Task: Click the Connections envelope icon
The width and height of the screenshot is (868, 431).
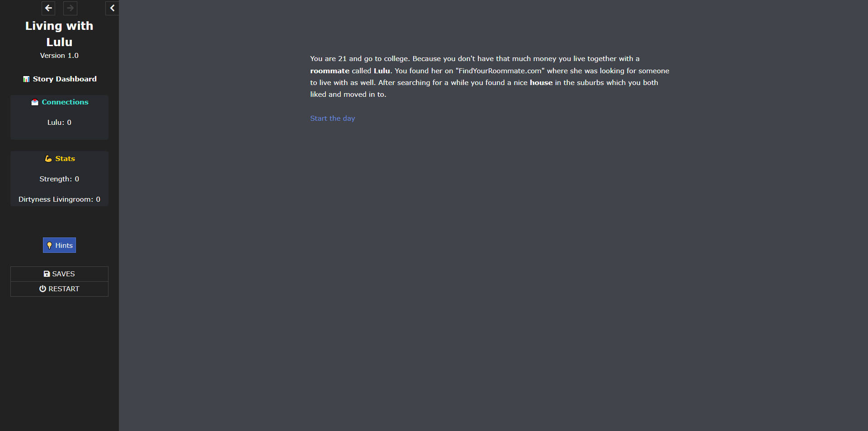Action: pos(35,102)
